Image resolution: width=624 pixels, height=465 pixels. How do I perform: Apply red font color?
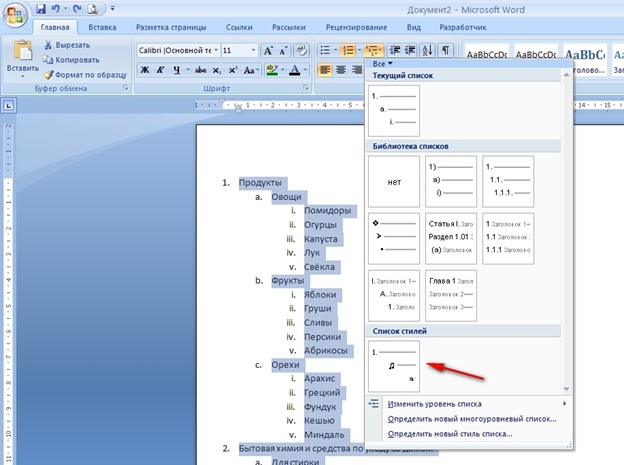click(x=294, y=70)
